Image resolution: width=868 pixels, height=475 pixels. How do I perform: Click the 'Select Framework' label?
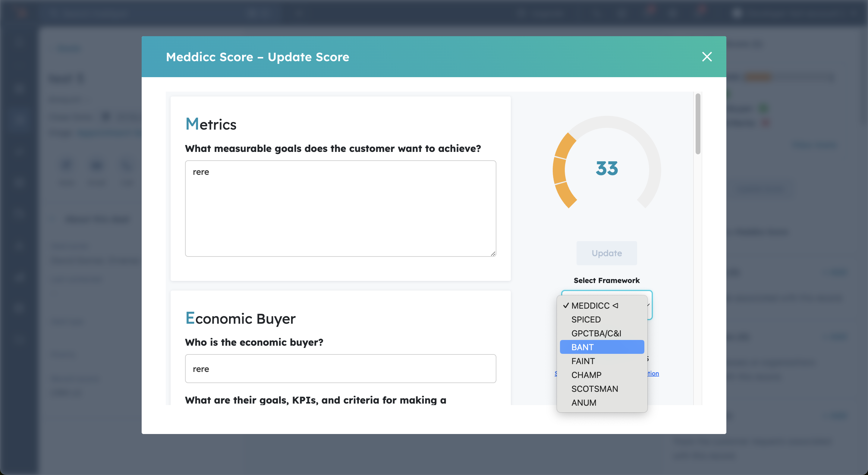(606, 280)
